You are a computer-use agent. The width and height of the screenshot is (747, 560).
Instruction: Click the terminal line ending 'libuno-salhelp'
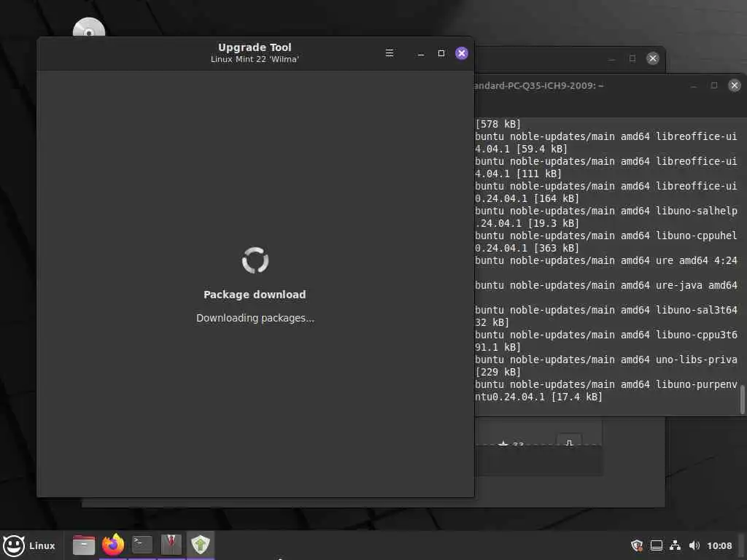(x=606, y=211)
